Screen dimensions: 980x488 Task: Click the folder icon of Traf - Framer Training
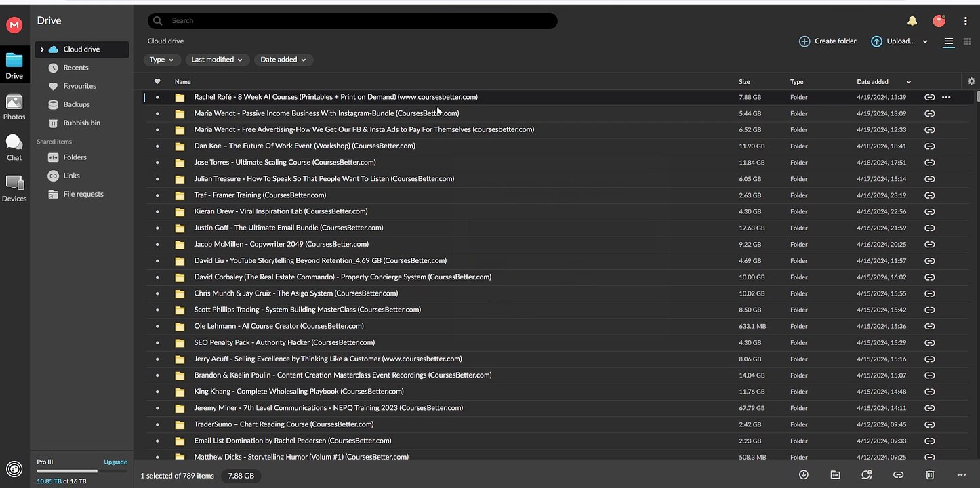point(180,195)
